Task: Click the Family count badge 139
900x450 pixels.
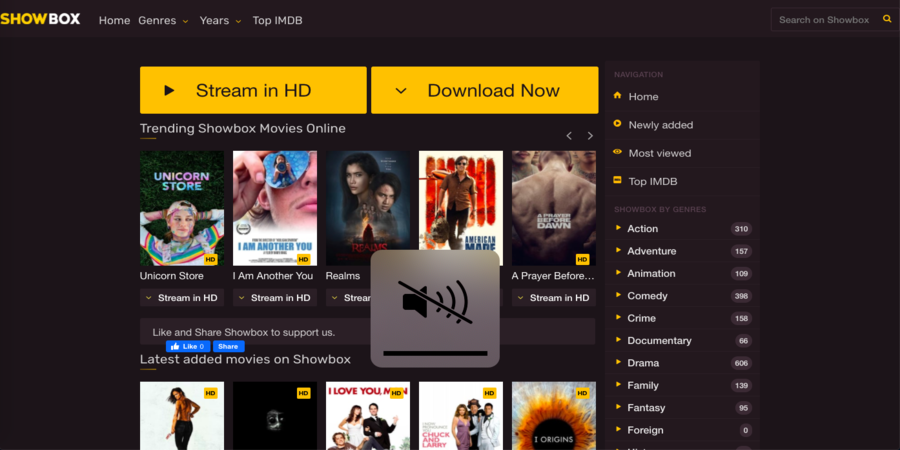Action: click(741, 386)
